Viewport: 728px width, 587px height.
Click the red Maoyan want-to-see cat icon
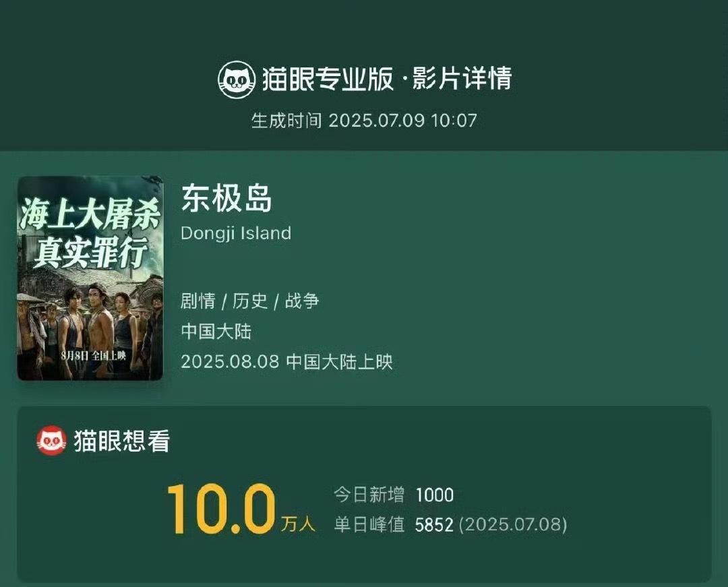pyautogui.click(x=51, y=440)
